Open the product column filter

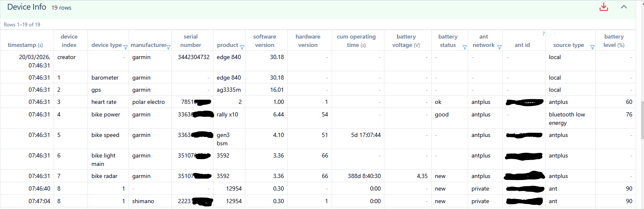[242, 45]
